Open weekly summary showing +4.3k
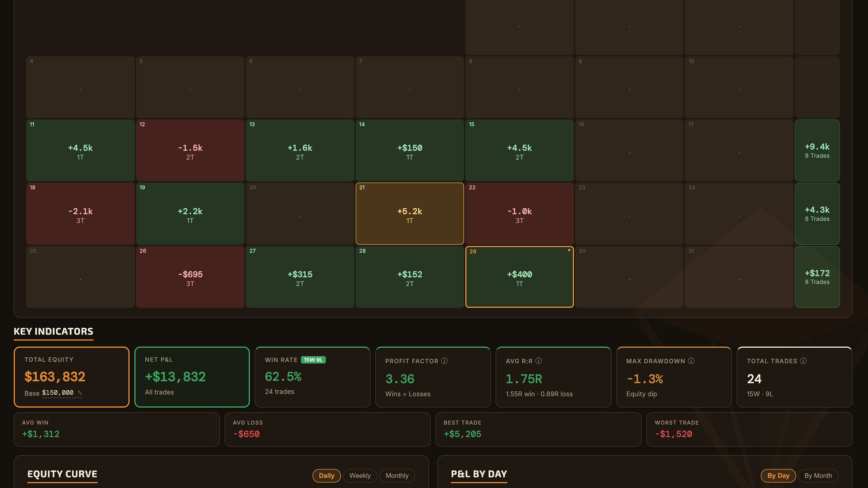This screenshot has height=488, width=868. 817,213
